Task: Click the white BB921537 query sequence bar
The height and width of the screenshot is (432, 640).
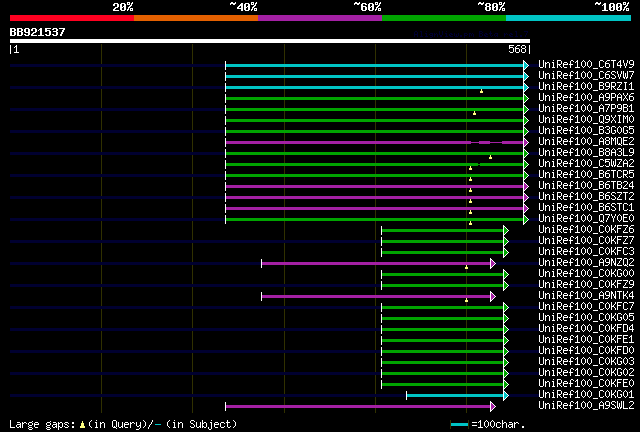Action: click(x=270, y=41)
